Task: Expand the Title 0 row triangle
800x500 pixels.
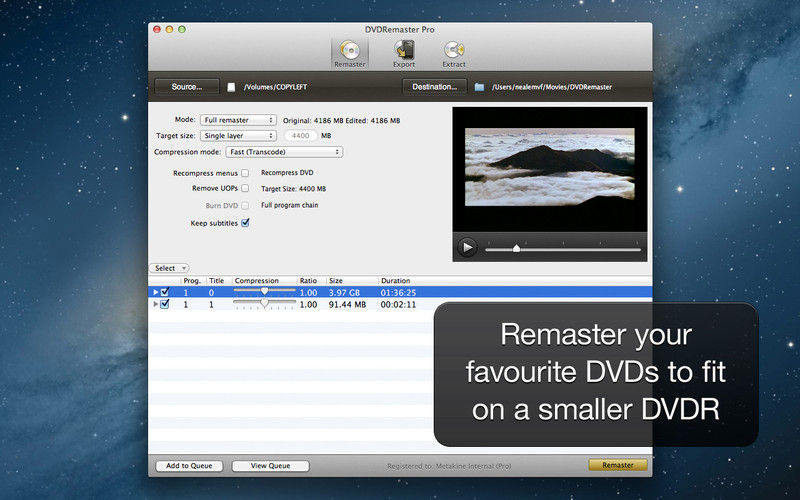Action: [156, 292]
